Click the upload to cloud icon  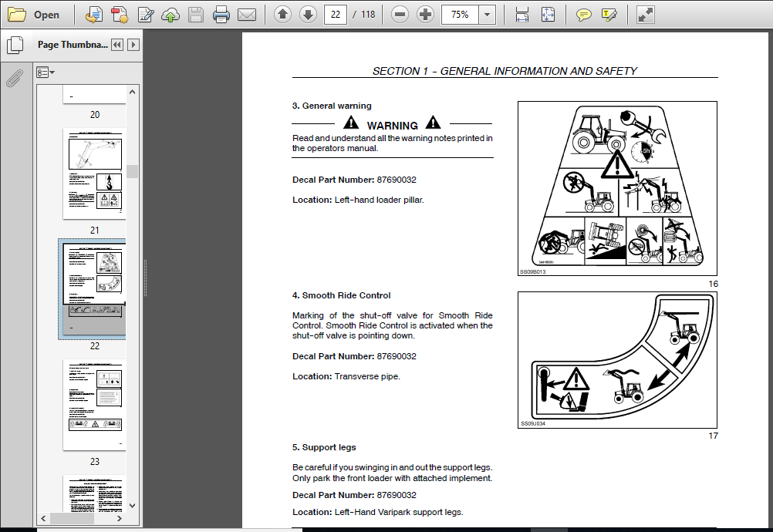coord(170,15)
